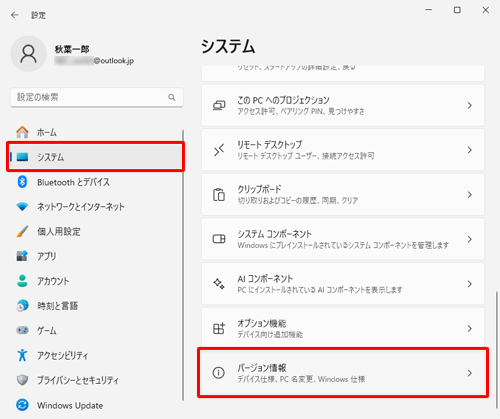The height and width of the screenshot is (419, 500).
Task: Click the search magnifier icon
Action: 172,97
